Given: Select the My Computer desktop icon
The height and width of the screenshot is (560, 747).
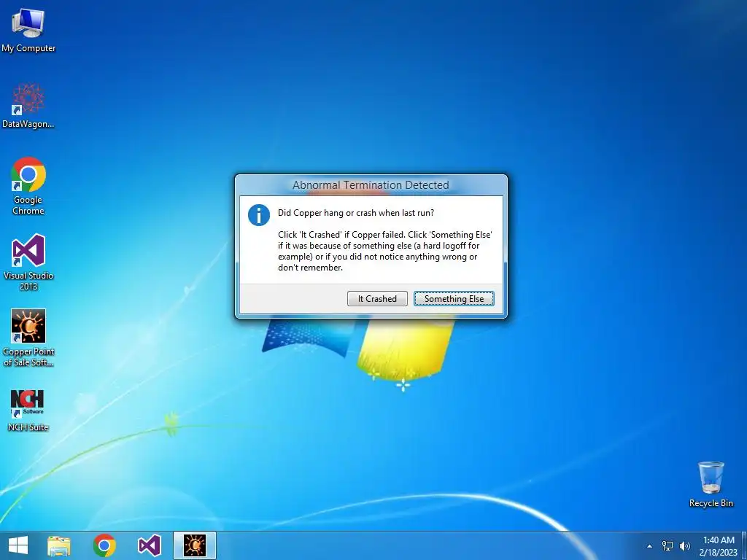Looking at the screenshot, I should click(28, 31).
